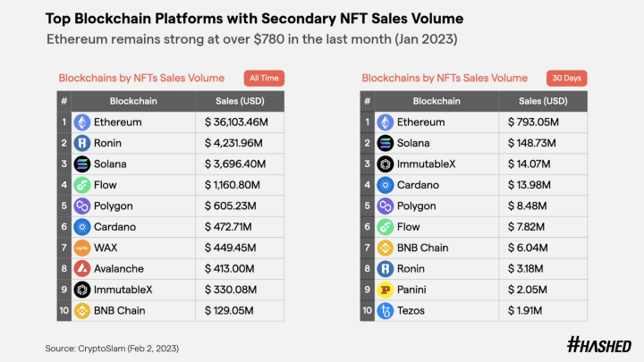Click the Panini logo icon
Viewport: 644px width, 362px height.
[x=386, y=290]
